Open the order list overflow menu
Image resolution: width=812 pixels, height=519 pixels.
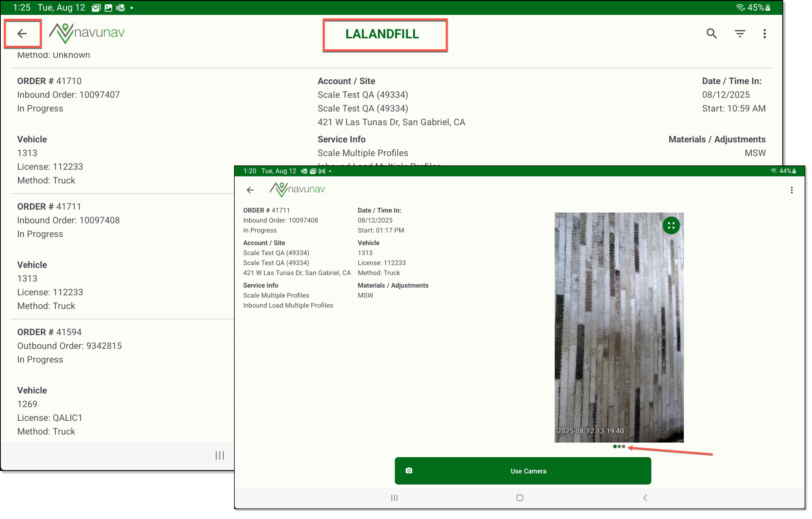(765, 33)
